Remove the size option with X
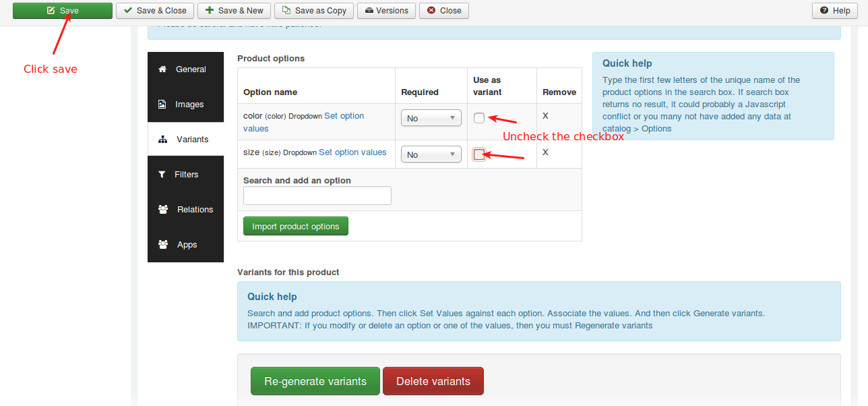 545,152
